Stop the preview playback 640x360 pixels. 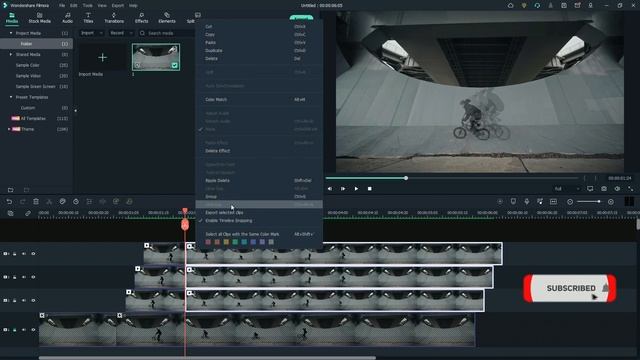coord(369,189)
